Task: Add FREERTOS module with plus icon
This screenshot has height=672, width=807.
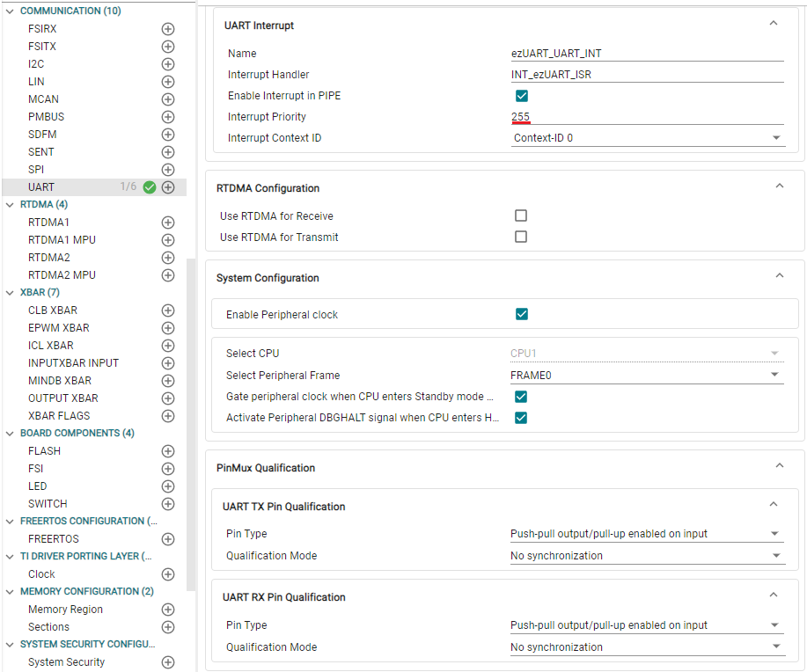Action: coord(168,539)
